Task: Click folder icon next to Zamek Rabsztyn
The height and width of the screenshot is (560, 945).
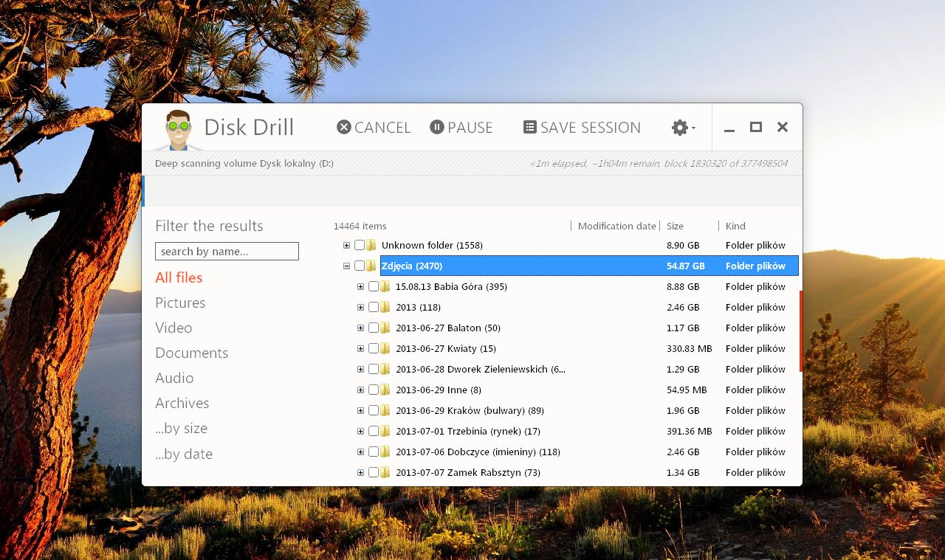Action: click(x=385, y=472)
